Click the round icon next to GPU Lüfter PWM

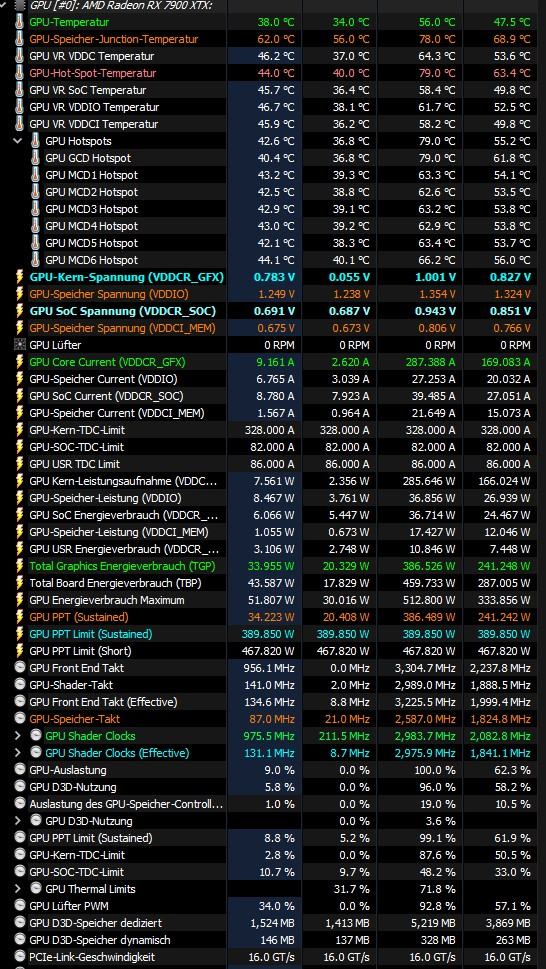tap(20, 906)
